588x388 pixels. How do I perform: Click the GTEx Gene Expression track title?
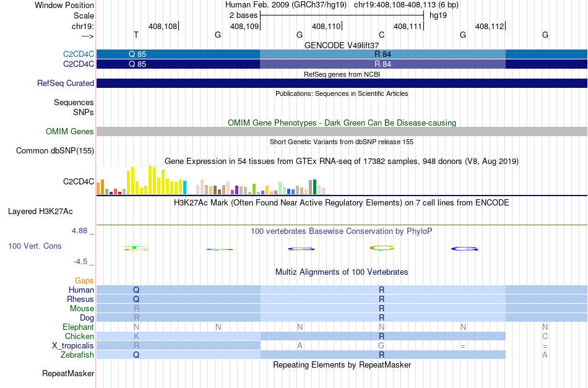342,161
